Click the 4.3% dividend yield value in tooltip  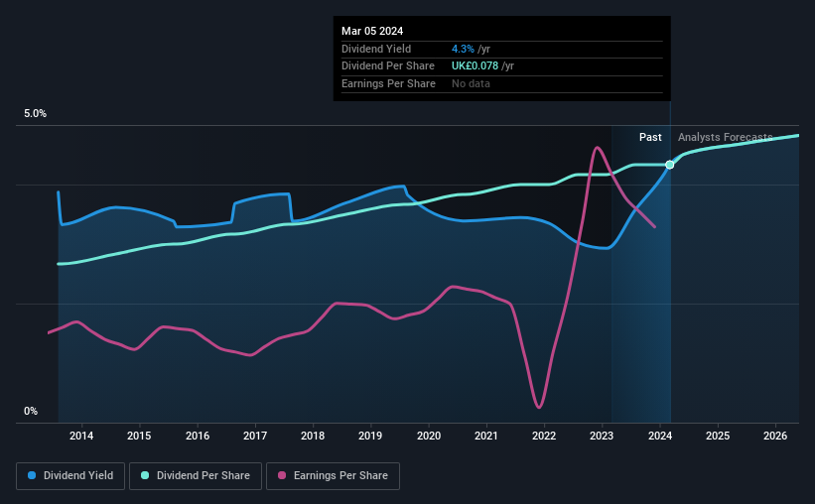tap(463, 49)
